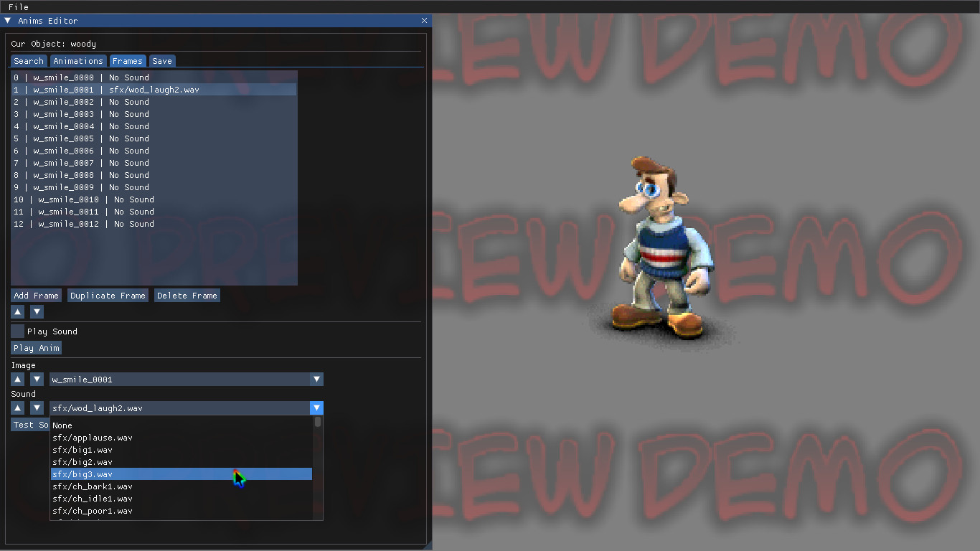Choose None in the sound dropdown
The height and width of the screenshot is (551, 980).
[x=62, y=425]
